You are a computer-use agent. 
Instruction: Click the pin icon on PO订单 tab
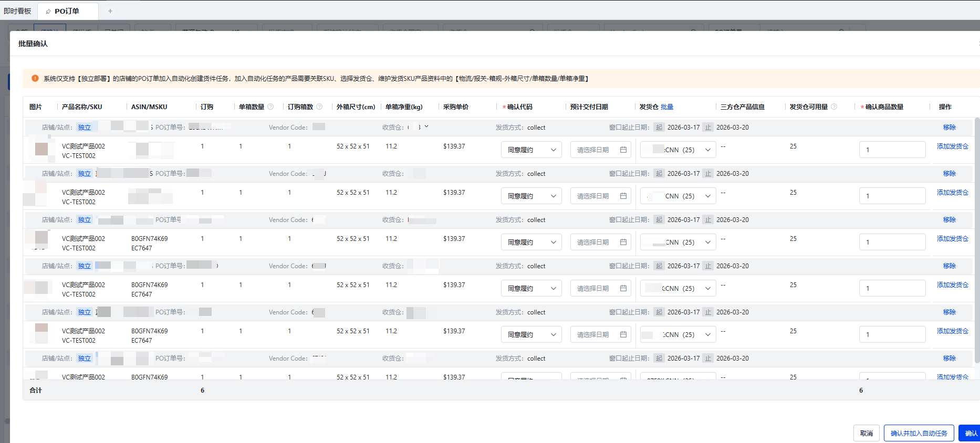48,12
